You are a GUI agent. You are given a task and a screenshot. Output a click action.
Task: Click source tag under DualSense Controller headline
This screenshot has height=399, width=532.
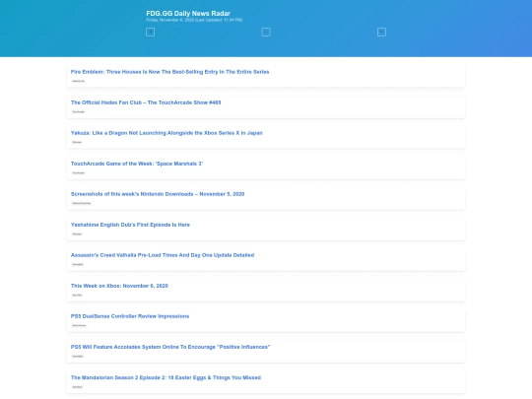tap(79, 325)
